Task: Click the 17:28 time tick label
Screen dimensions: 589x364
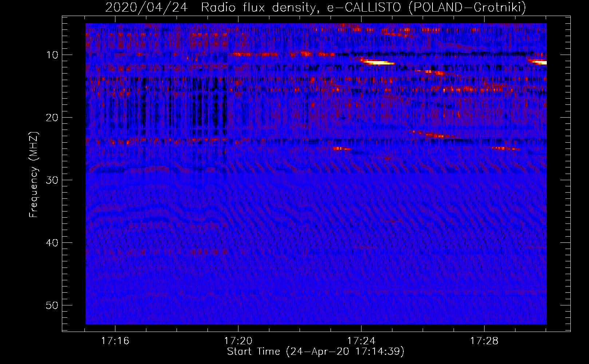Action: coord(484,341)
